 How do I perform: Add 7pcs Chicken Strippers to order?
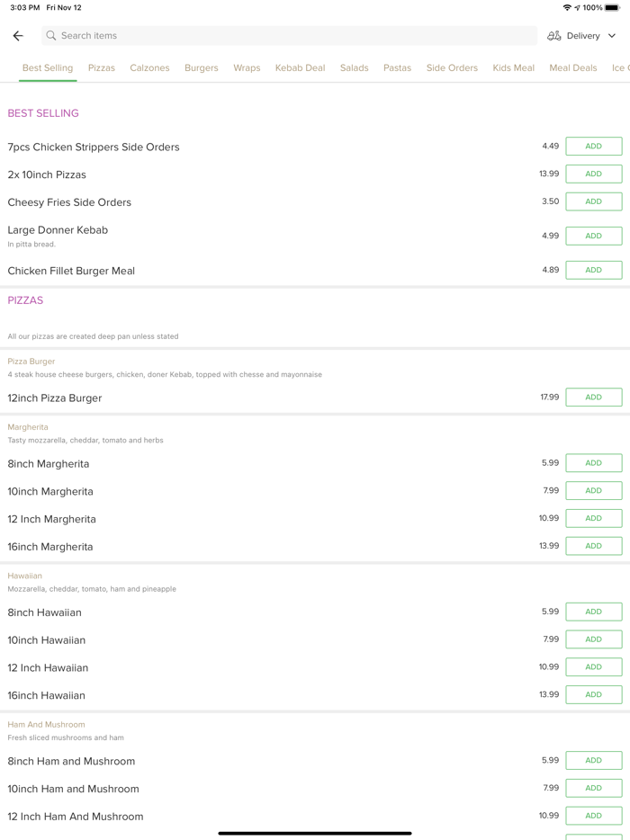coord(593,147)
